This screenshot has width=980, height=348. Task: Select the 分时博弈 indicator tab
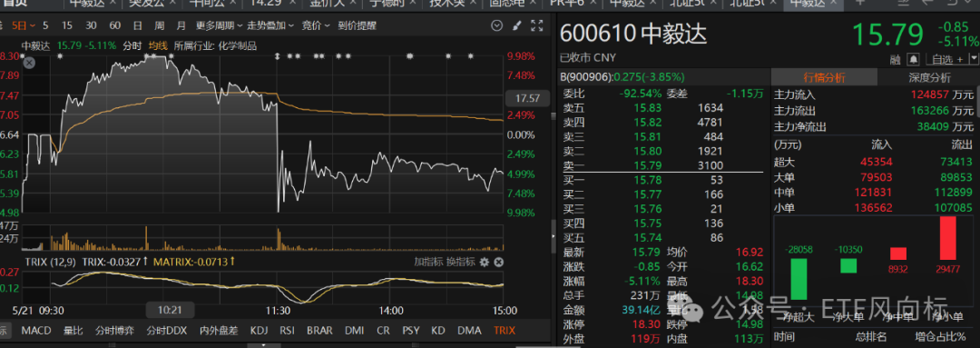(115, 331)
